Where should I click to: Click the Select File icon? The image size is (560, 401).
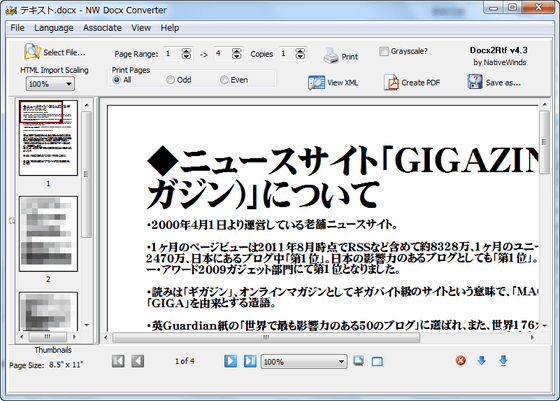point(32,52)
